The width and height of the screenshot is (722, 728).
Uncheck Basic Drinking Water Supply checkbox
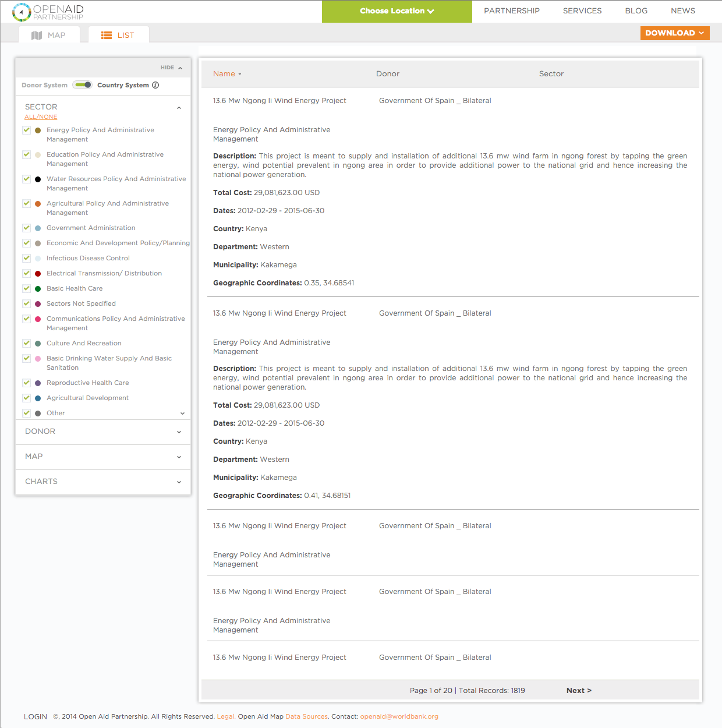tap(27, 359)
